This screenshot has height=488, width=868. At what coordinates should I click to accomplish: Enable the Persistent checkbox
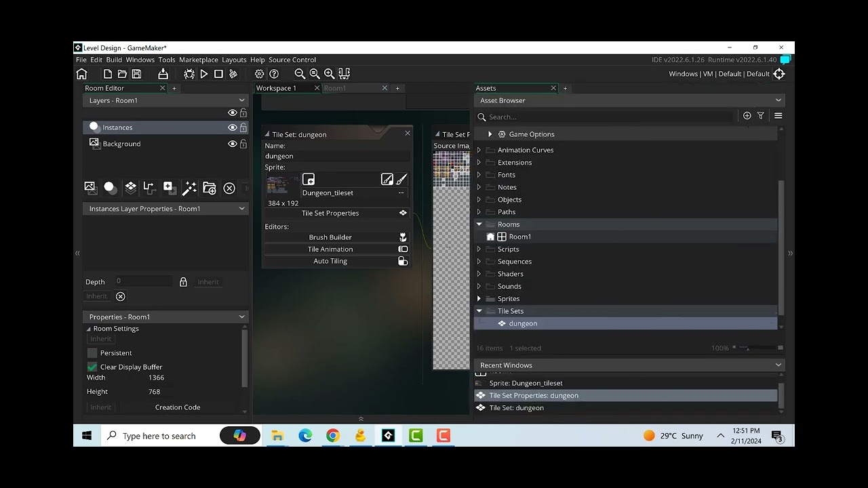click(92, 353)
